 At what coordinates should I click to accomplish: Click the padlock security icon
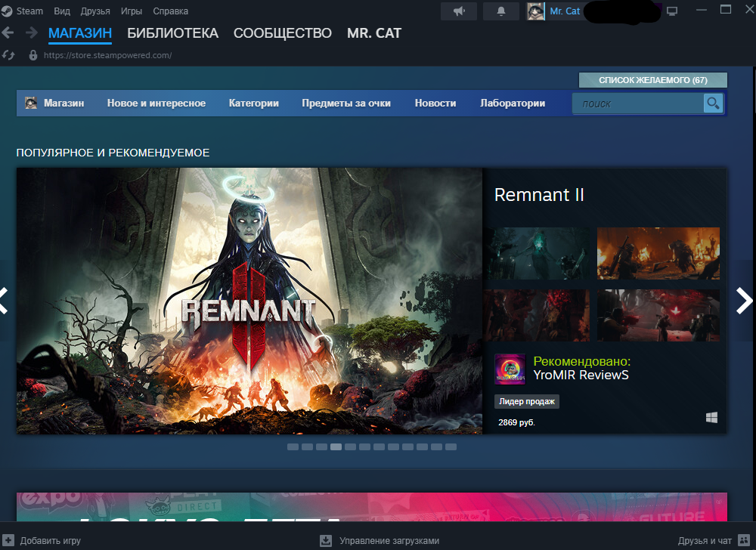coord(33,55)
